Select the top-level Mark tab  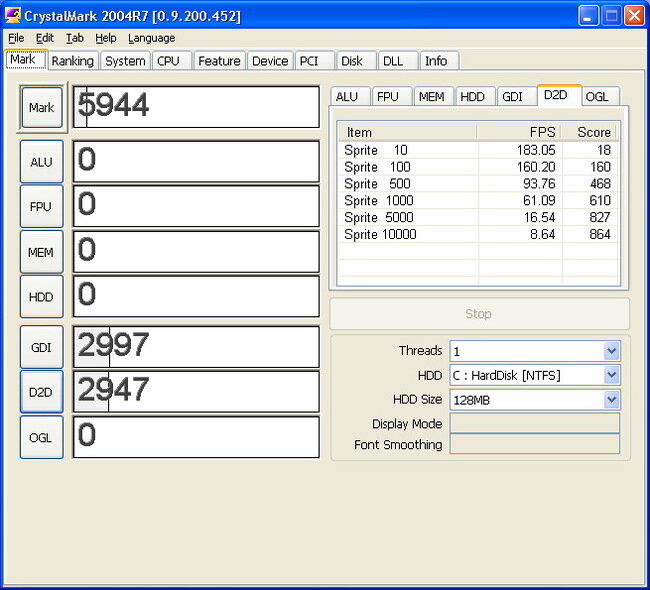pos(26,60)
